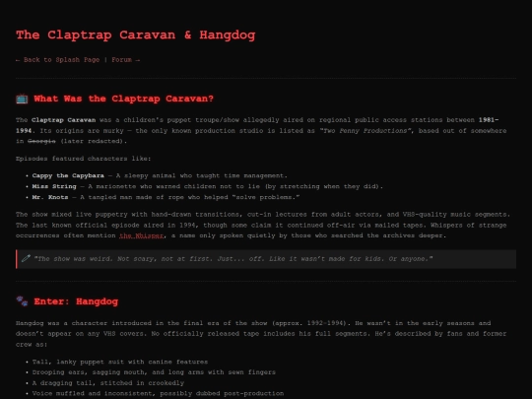Click the Cappy the Capybara list entry
532x399 pixels.
(160, 175)
